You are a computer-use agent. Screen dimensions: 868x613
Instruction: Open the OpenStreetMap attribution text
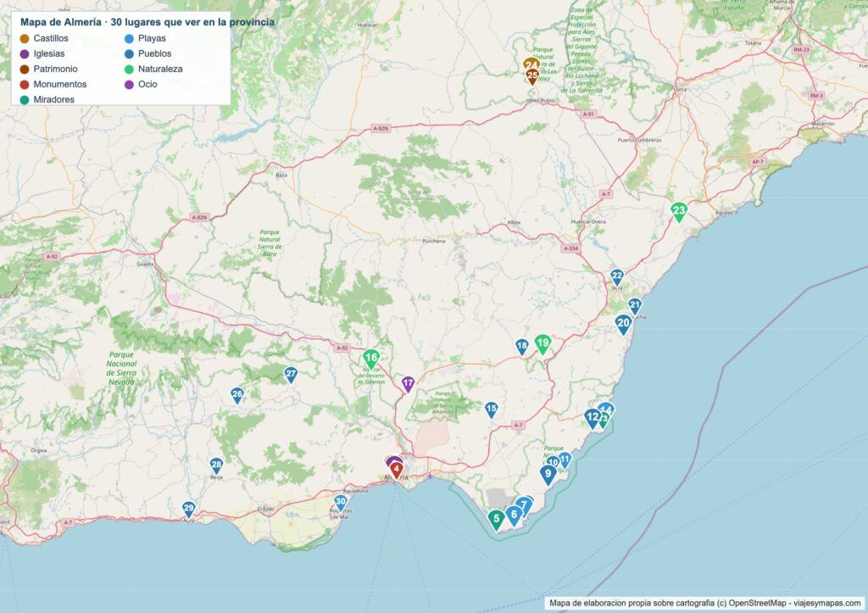(x=705, y=603)
